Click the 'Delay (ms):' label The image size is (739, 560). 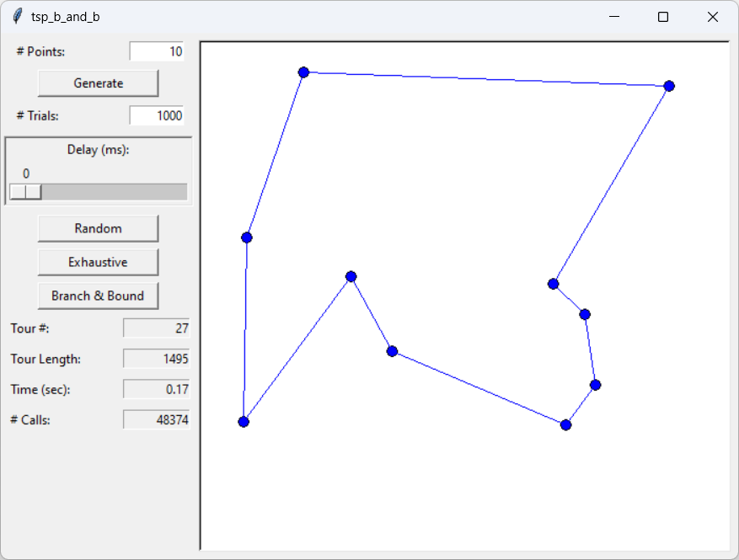[x=98, y=150]
